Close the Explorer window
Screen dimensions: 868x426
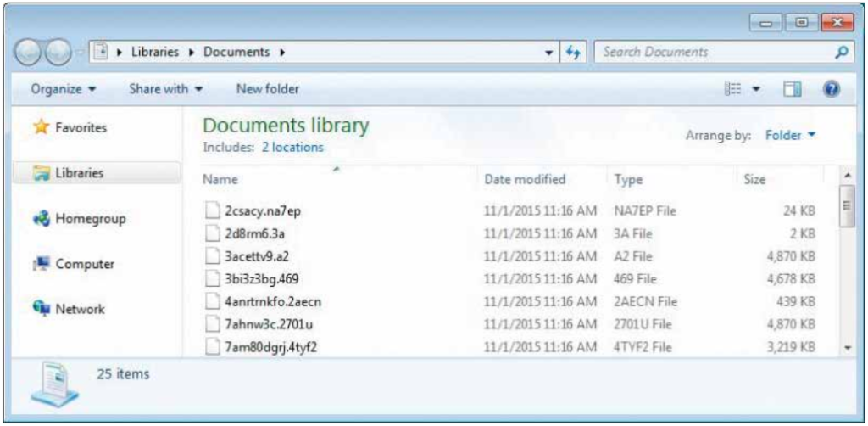tap(837, 23)
